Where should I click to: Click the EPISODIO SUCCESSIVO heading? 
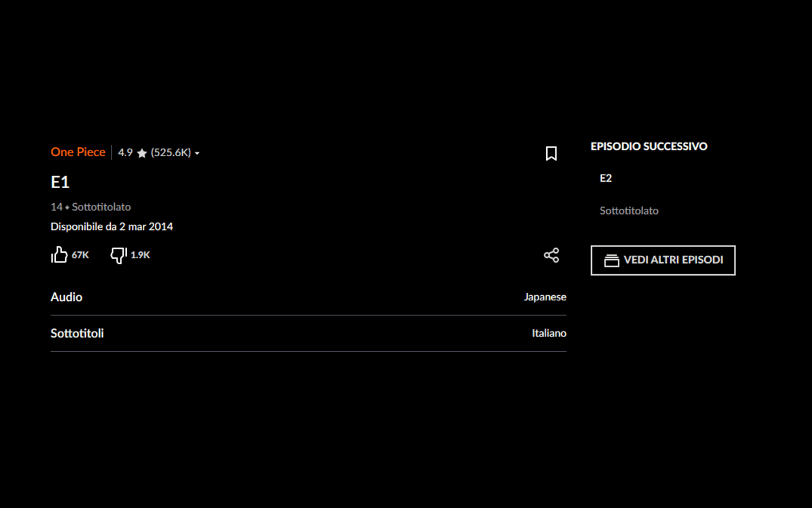pyautogui.click(x=649, y=147)
